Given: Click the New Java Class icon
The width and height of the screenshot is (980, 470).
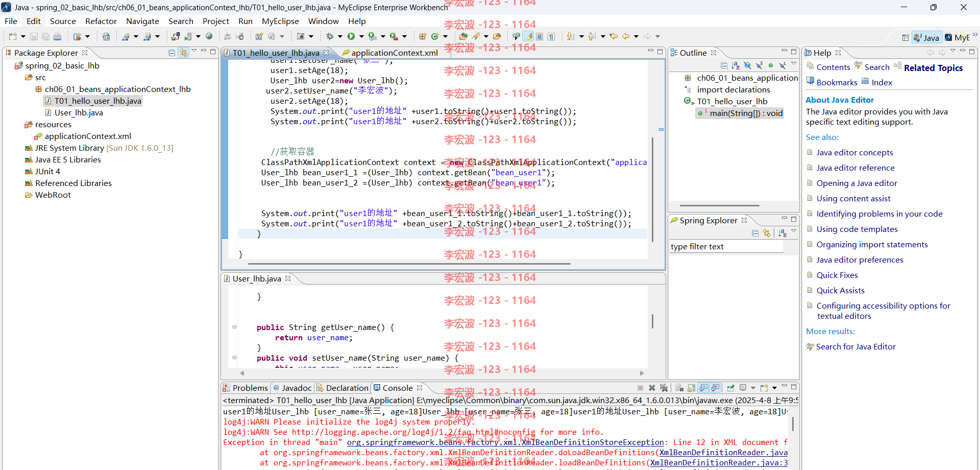Looking at the screenshot, I should point(435,36).
